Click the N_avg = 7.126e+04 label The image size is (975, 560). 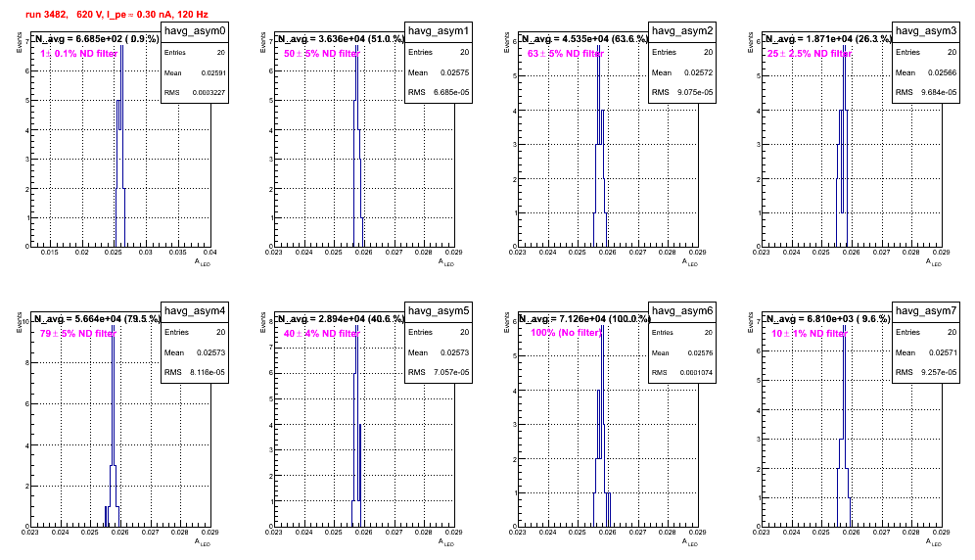pos(584,319)
